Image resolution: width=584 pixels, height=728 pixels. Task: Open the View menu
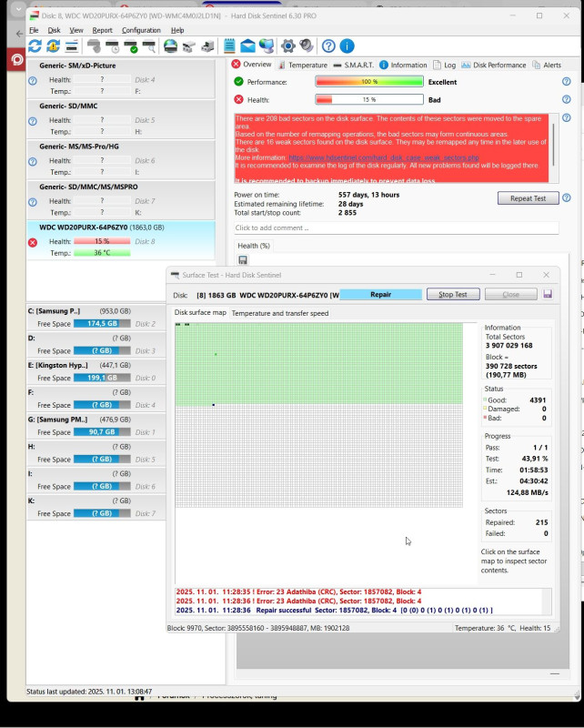click(x=76, y=30)
